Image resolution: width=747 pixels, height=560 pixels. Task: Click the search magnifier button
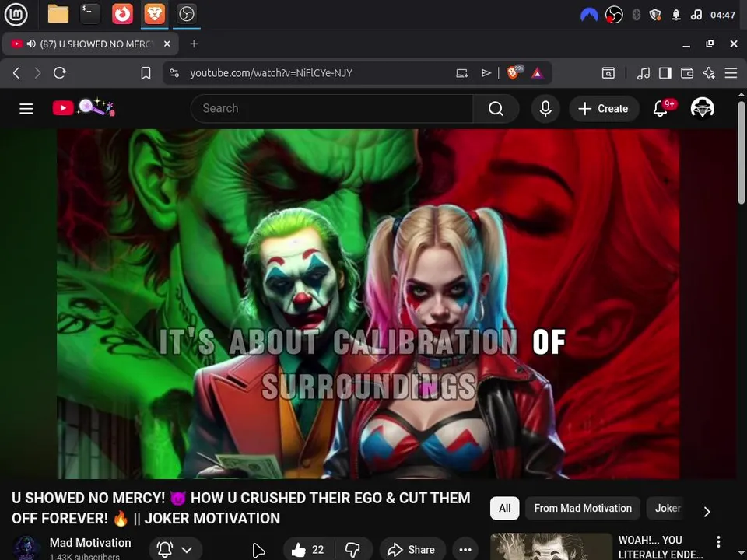[496, 109]
